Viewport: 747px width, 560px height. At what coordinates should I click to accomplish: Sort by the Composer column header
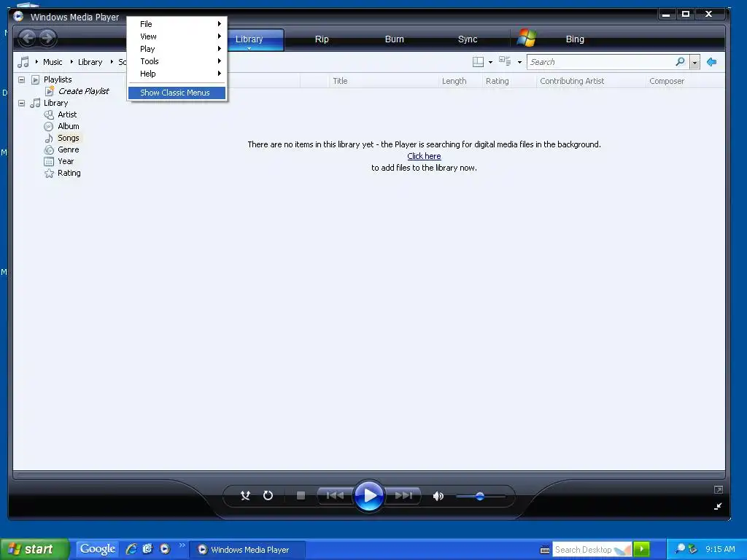tap(667, 81)
